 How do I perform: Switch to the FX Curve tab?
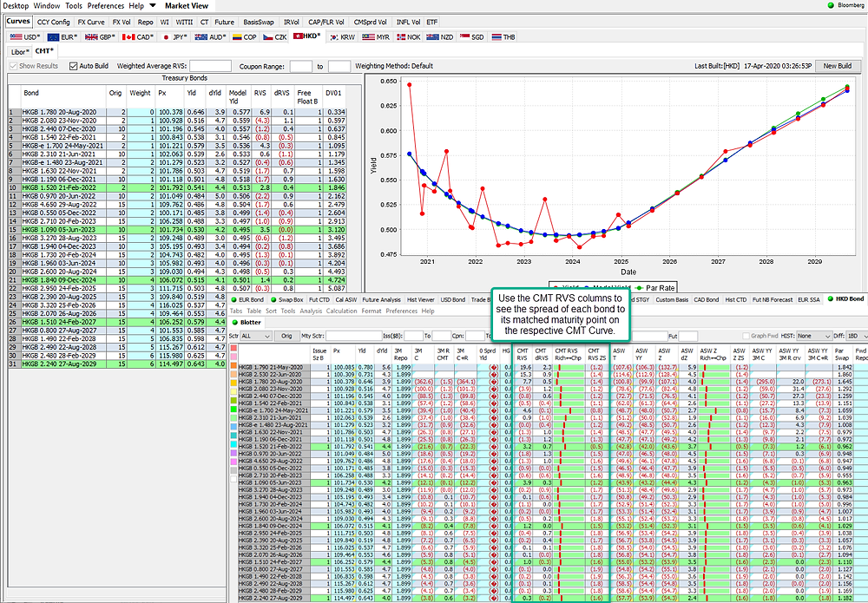pos(91,23)
